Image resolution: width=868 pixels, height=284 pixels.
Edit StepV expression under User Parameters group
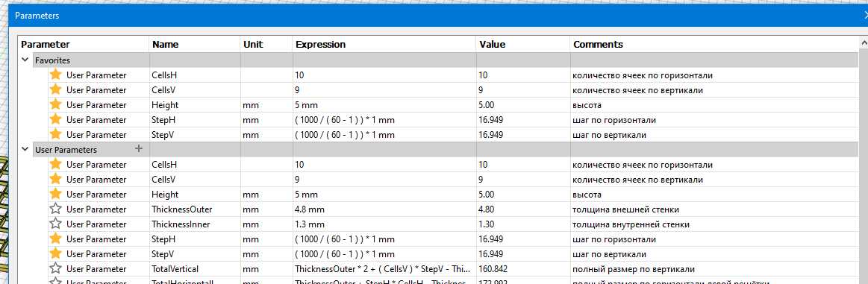tap(384, 254)
